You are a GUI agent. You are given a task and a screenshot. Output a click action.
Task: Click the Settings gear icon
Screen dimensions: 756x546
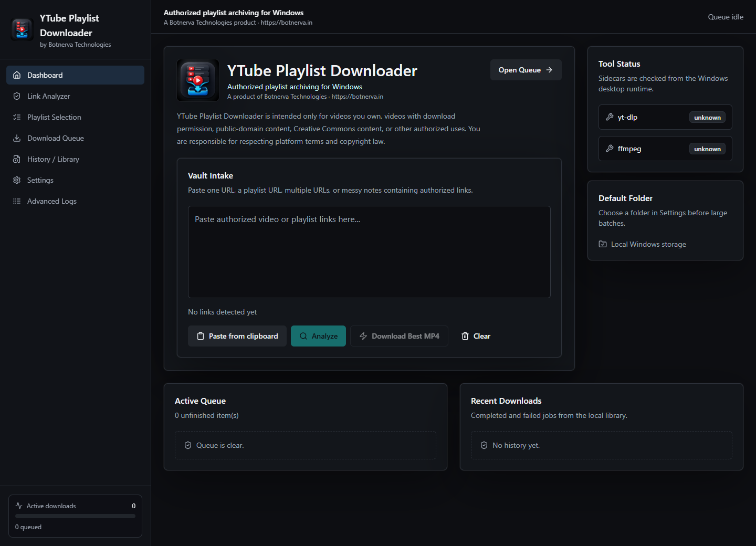coord(17,180)
